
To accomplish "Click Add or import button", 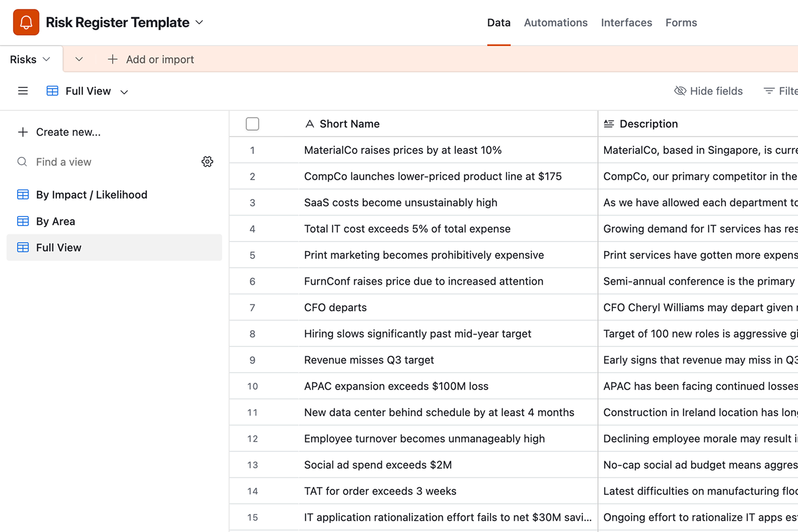I will (x=151, y=59).
